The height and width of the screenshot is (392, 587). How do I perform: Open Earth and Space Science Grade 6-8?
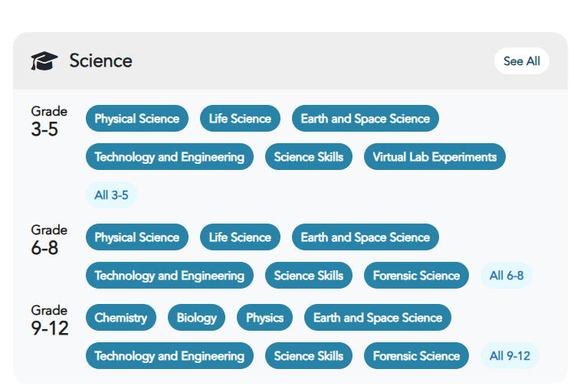pos(366,237)
